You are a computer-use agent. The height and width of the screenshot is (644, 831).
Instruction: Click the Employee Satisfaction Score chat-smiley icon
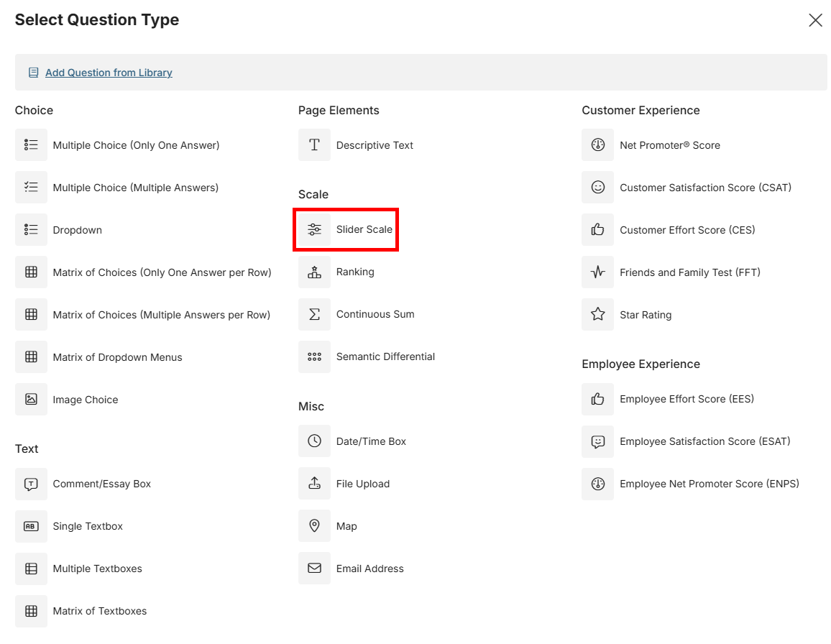[598, 441]
